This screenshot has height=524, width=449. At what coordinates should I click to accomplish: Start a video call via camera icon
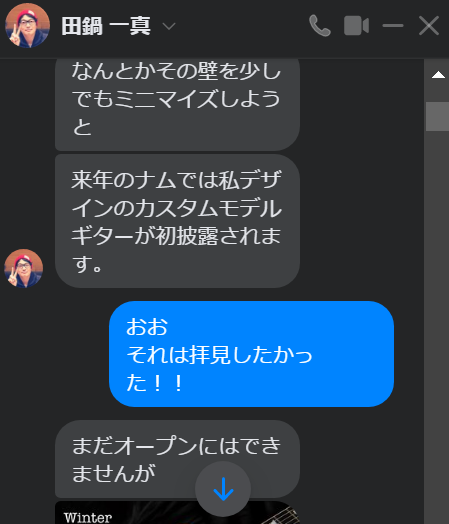tap(356, 25)
